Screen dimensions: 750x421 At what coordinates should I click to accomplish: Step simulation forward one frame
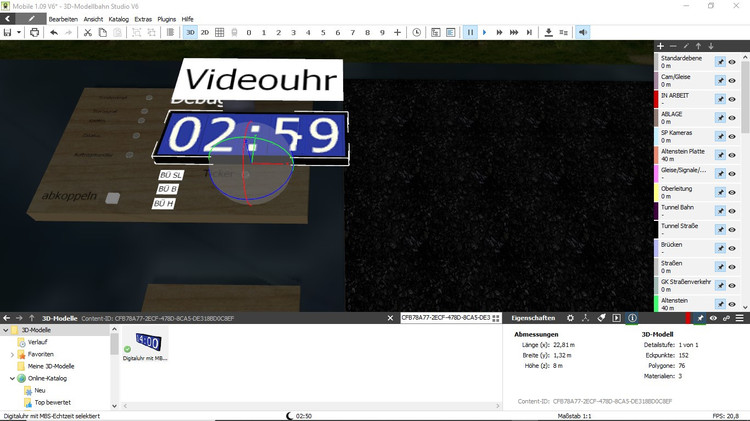(x=529, y=33)
